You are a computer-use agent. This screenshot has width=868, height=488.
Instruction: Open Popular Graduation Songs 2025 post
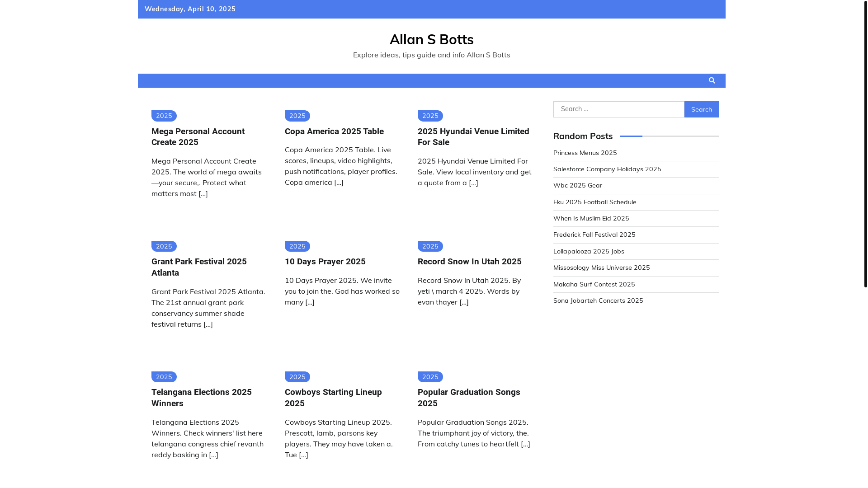[469, 398]
